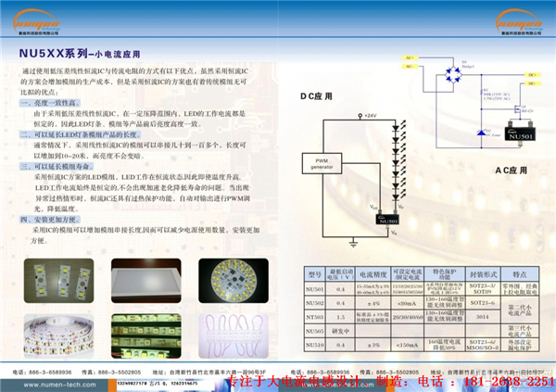Click the 160温度电流降低50% cell

pos(445,345)
